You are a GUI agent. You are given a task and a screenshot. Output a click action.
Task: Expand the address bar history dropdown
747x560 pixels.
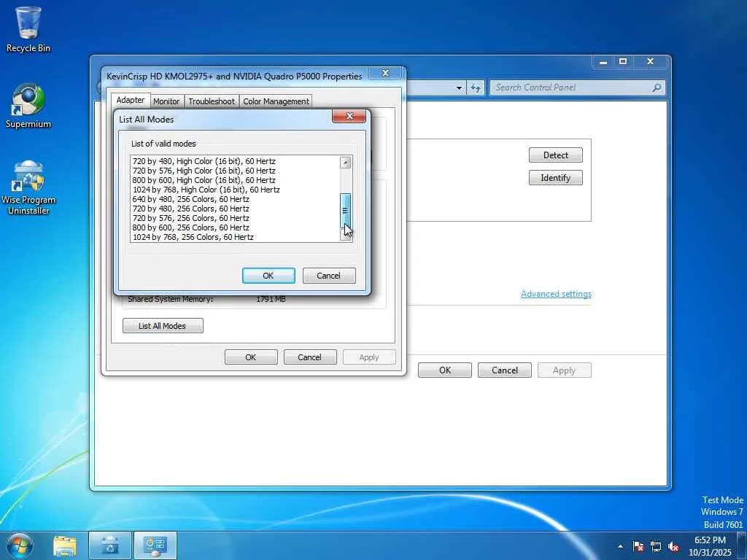[x=459, y=88]
